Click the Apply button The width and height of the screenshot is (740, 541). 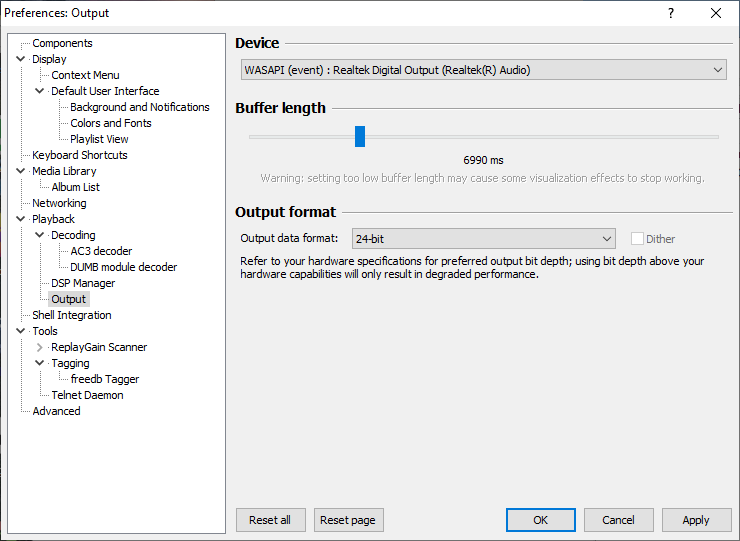coord(696,520)
